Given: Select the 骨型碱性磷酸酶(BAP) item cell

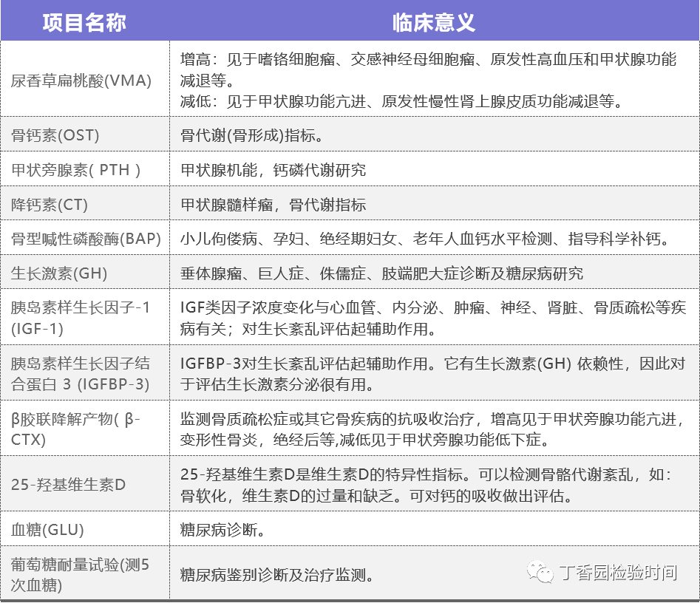Looking at the screenshot, I should pyautogui.click(x=81, y=239).
